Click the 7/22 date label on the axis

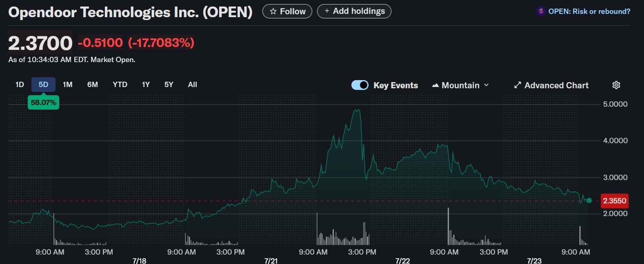403,261
